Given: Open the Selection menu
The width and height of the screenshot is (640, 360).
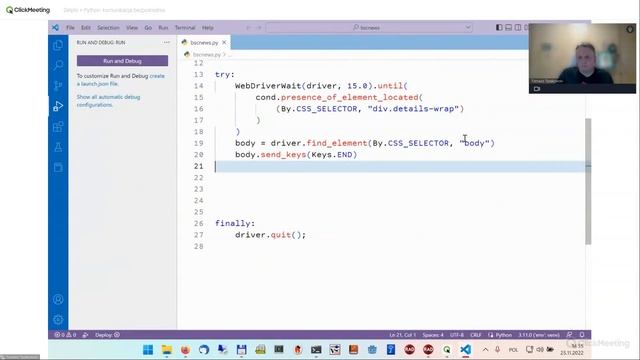Looking at the screenshot, I should tap(108, 28).
